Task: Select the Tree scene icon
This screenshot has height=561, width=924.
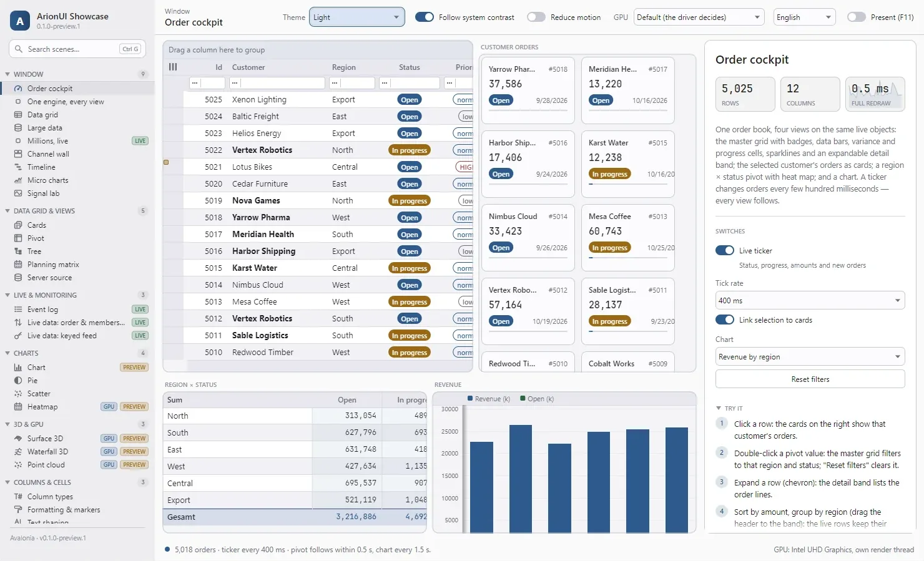Action: [18, 251]
